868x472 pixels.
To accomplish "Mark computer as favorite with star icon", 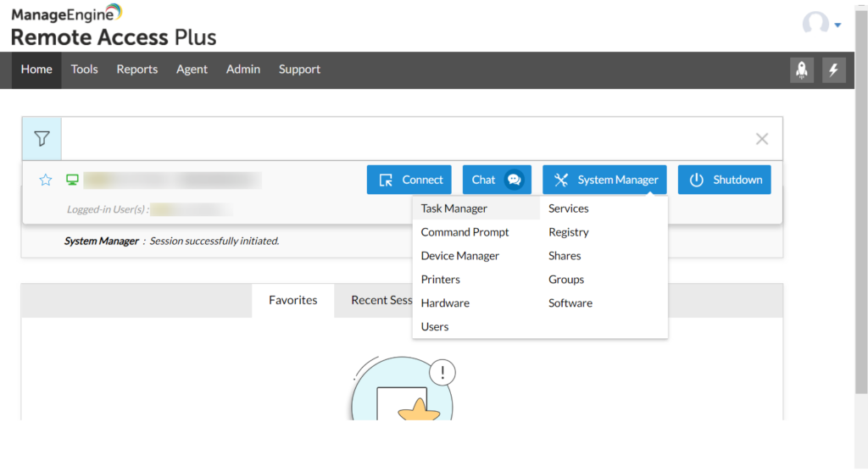I will (46, 180).
